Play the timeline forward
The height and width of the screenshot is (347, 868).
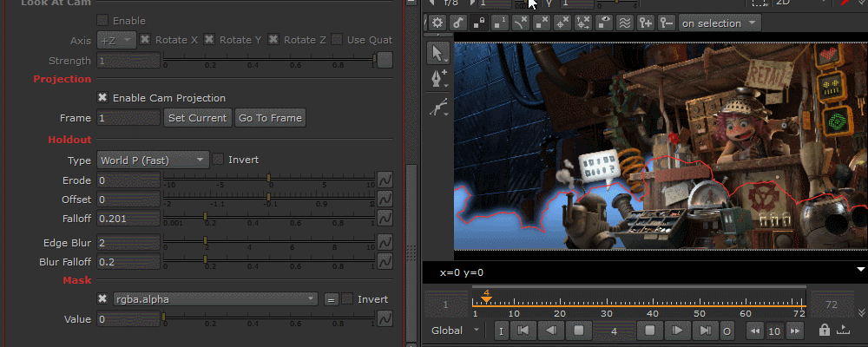click(677, 331)
